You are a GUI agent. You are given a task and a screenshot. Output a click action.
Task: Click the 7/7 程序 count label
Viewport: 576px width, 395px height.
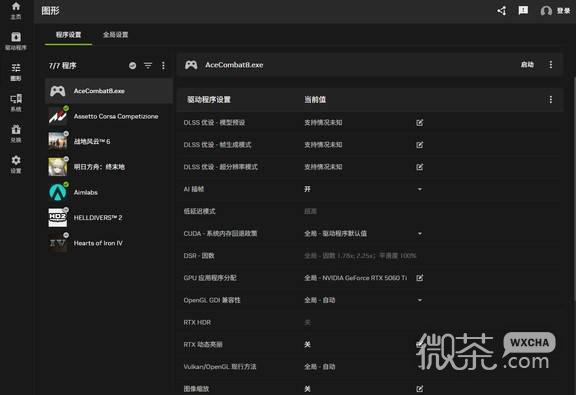(x=62, y=66)
